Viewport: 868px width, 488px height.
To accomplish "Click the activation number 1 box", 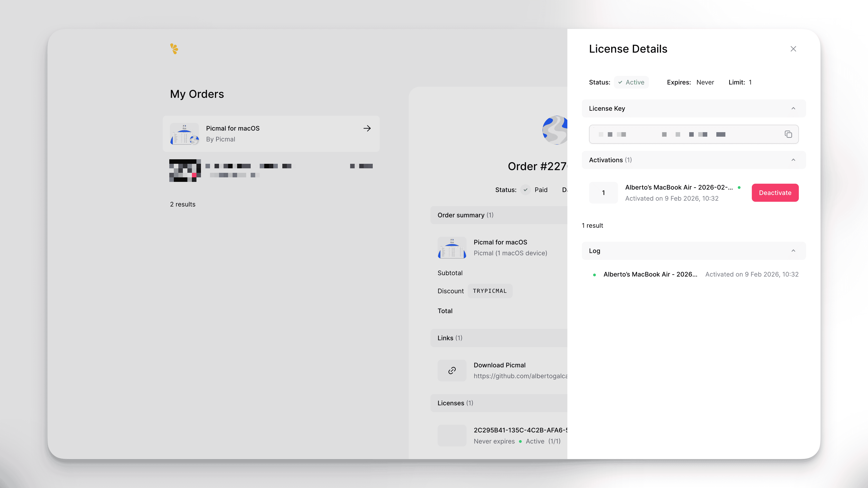I will pos(603,193).
